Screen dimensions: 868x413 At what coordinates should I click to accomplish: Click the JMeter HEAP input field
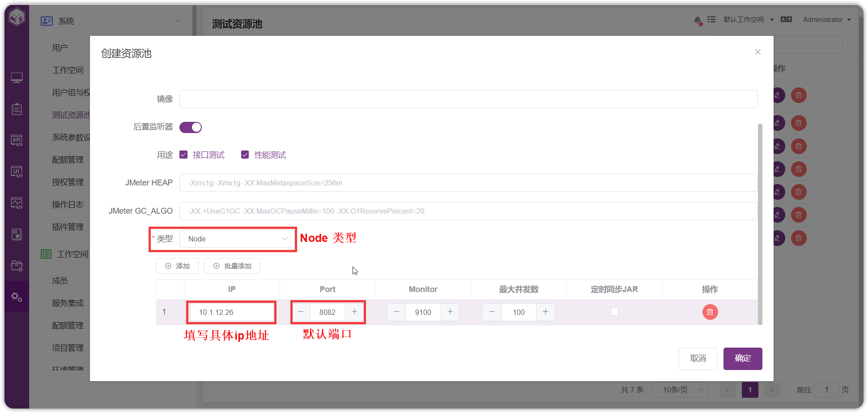tap(468, 183)
